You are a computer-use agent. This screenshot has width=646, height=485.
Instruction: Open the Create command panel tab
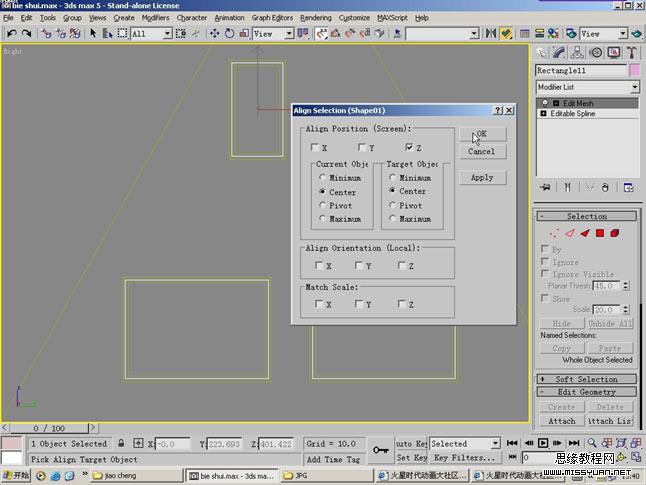click(x=541, y=53)
